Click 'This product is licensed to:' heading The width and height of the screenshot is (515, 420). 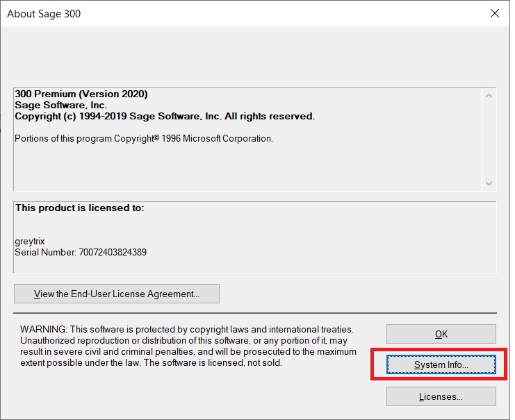(81, 210)
